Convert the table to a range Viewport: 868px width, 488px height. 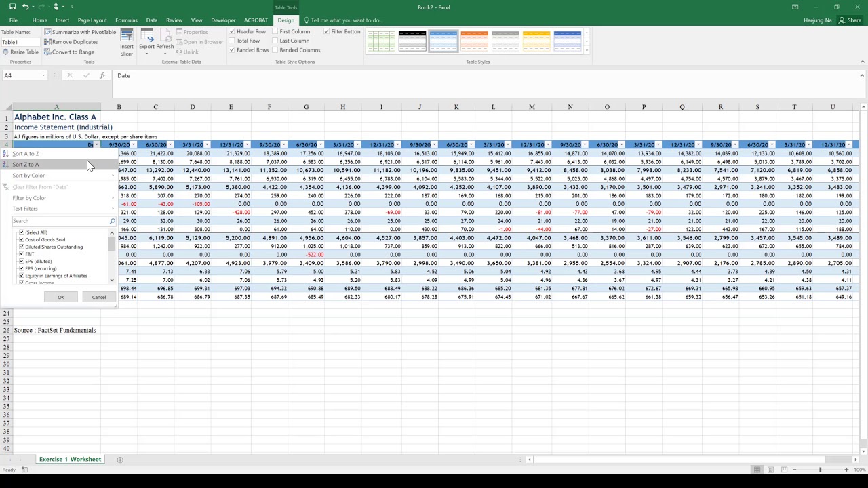coord(69,52)
